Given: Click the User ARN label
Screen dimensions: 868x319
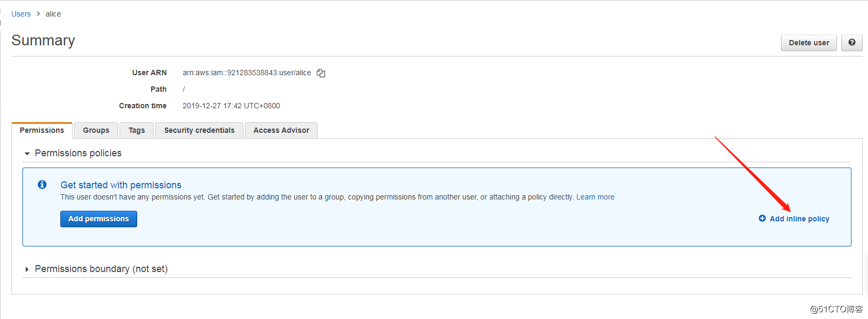Looking at the screenshot, I should (x=149, y=73).
